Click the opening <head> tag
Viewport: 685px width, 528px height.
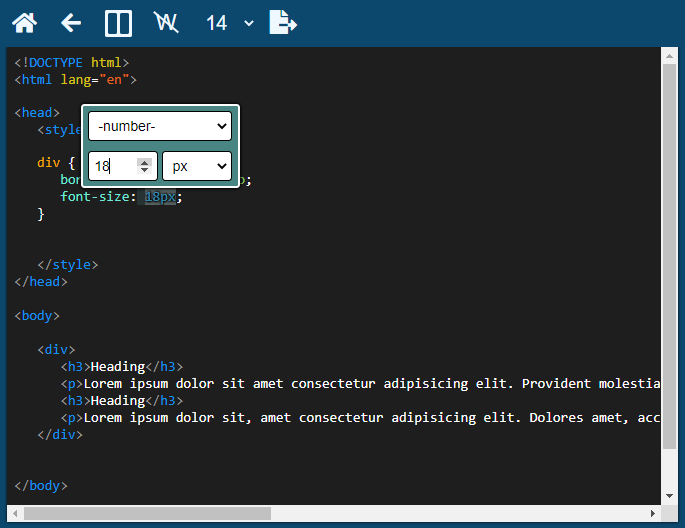pyautogui.click(x=37, y=113)
